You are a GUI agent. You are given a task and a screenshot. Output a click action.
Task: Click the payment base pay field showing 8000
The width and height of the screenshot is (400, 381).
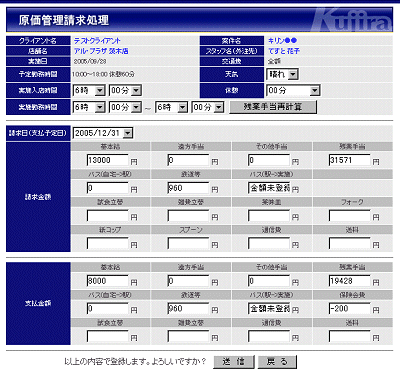(107, 281)
